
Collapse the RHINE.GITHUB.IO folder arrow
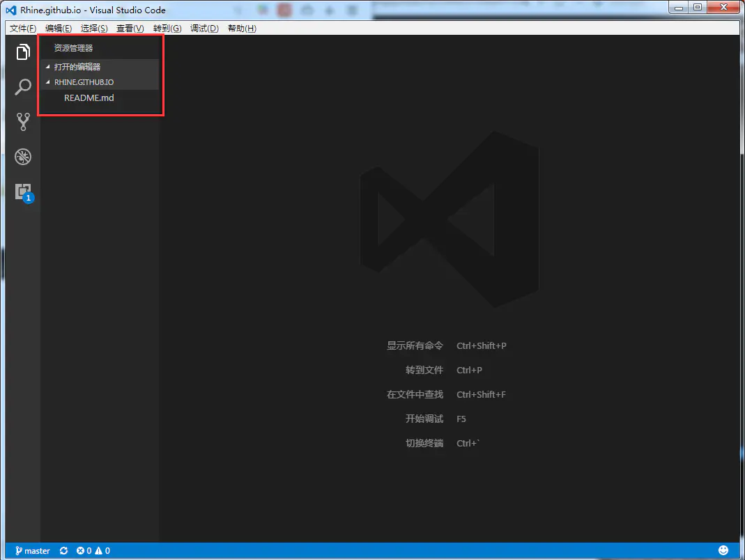click(47, 82)
